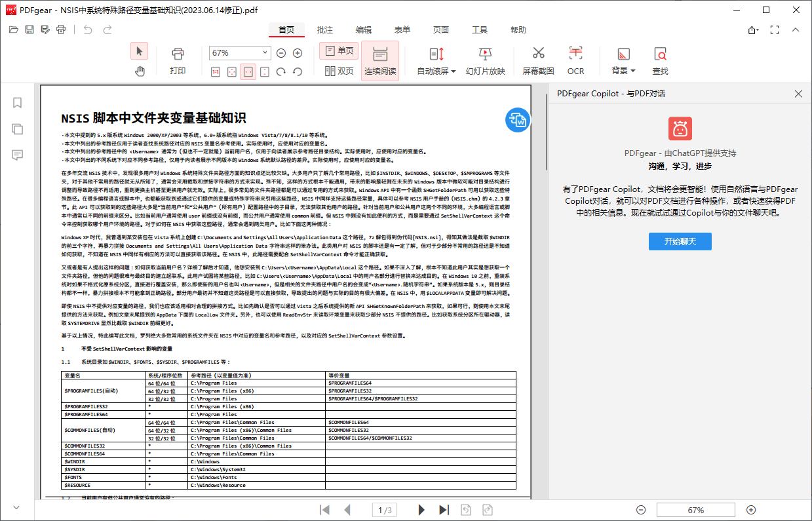
Task: Activate the selection arrow tool
Action: (139, 50)
